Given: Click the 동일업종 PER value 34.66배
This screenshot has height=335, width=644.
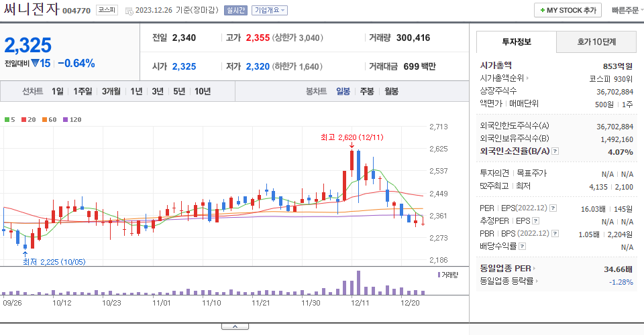Looking at the screenshot, I should (x=618, y=269).
